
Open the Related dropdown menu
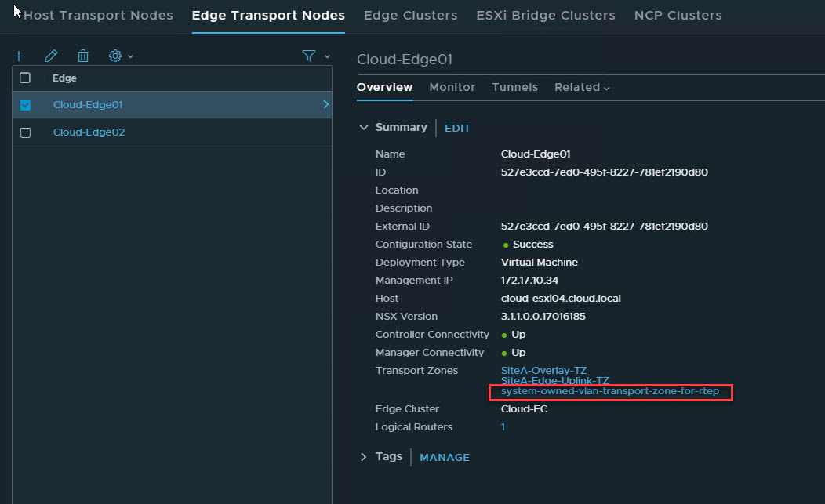581,87
